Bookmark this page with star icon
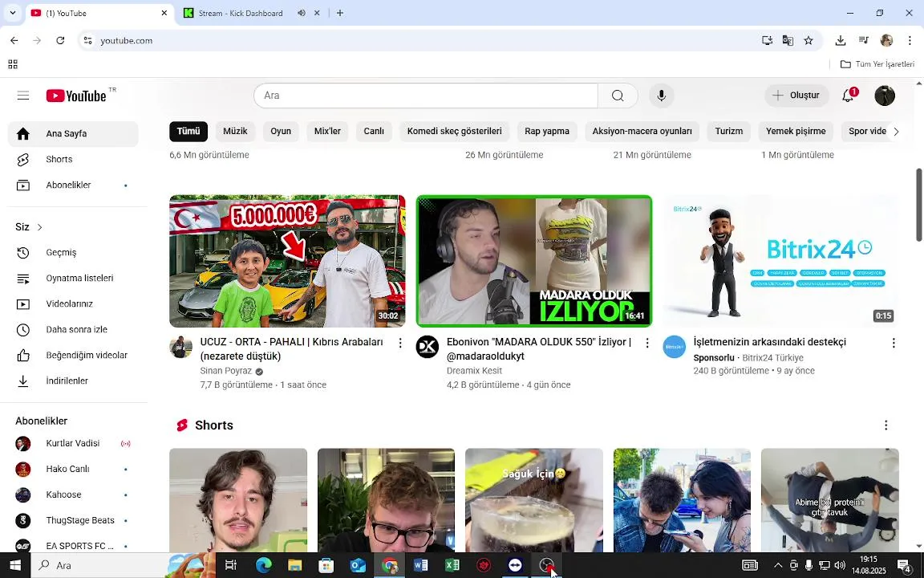924x578 pixels. click(808, 41)
